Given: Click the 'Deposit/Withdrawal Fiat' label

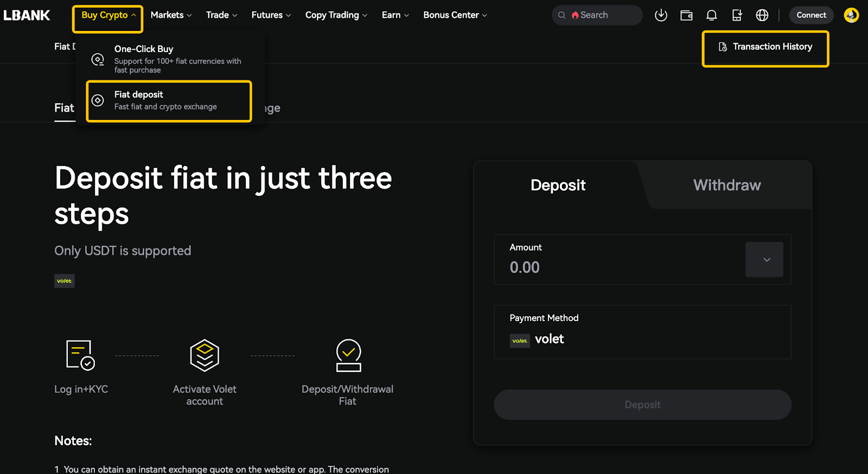Looking at the screenshot, I should (348, 395).
